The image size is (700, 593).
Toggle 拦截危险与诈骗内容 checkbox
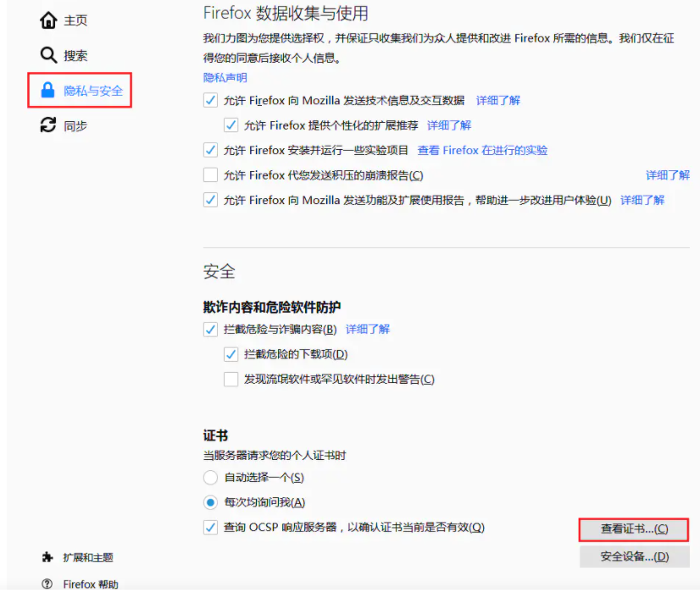[x=210, y=330]
